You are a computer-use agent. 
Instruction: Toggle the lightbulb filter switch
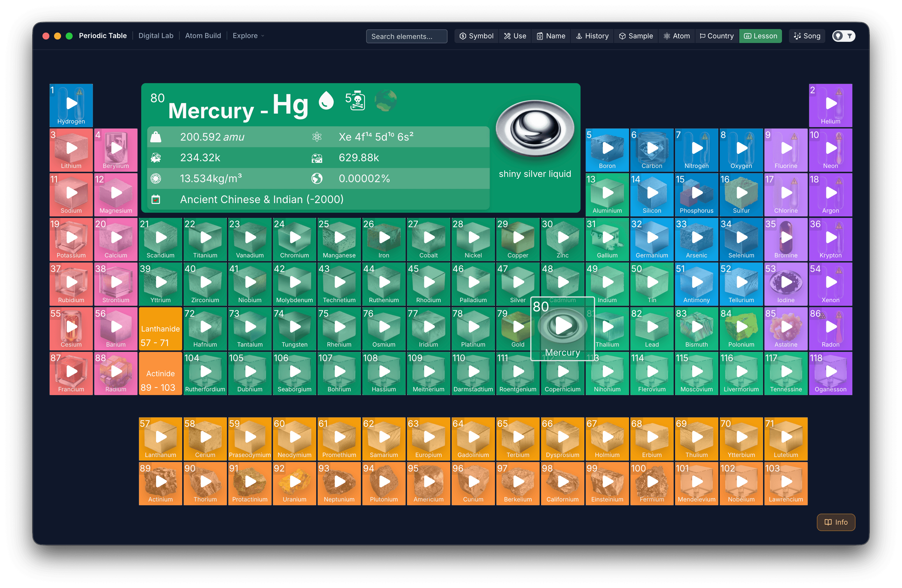pos(844,36)
